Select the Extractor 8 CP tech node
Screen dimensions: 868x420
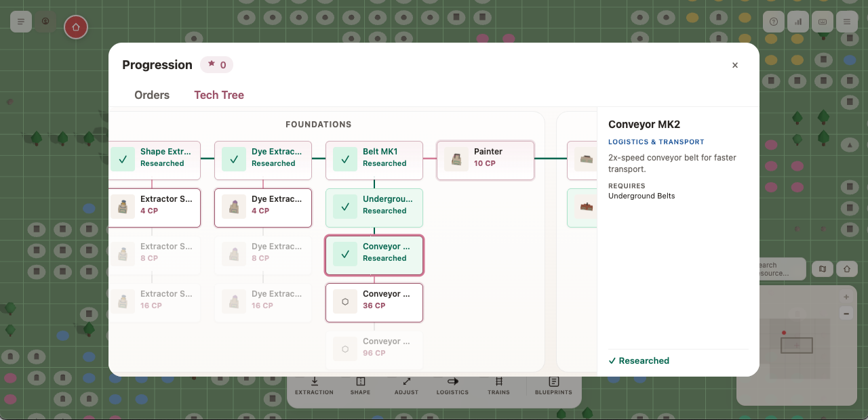pyautogui.click(x=155, y=255)
